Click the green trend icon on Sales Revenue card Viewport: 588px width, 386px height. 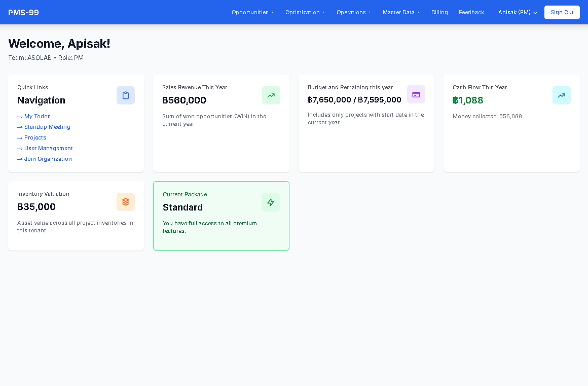coord(271,95)
